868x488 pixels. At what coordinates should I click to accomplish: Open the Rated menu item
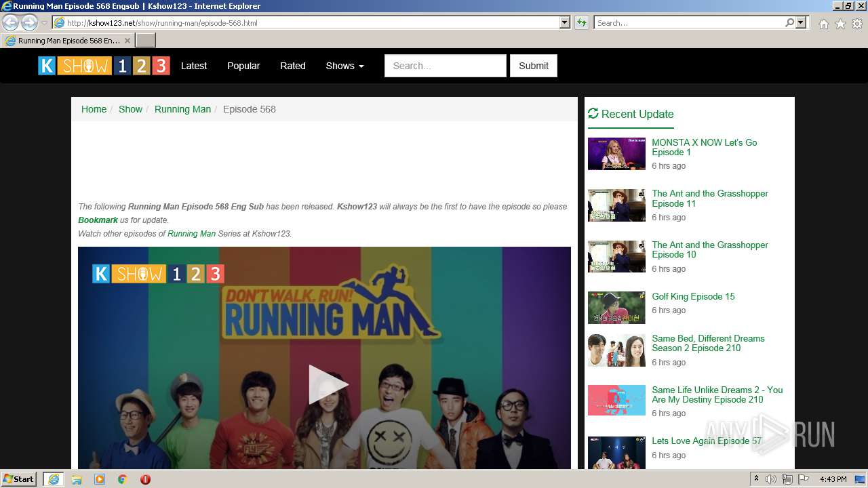[x=293, y=66]
